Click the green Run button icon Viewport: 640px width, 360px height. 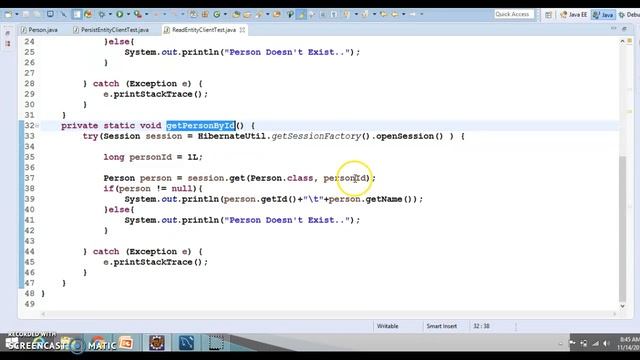click(x=120, y=14)
